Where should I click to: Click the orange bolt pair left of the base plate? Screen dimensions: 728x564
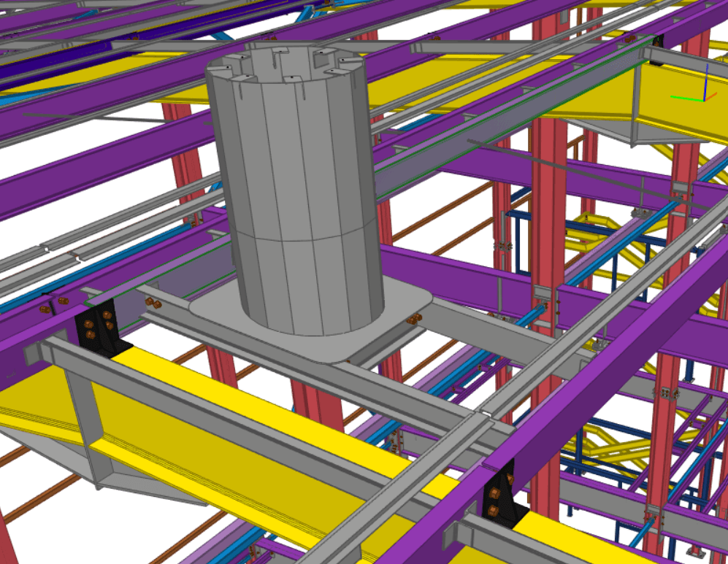click(153, 302)
